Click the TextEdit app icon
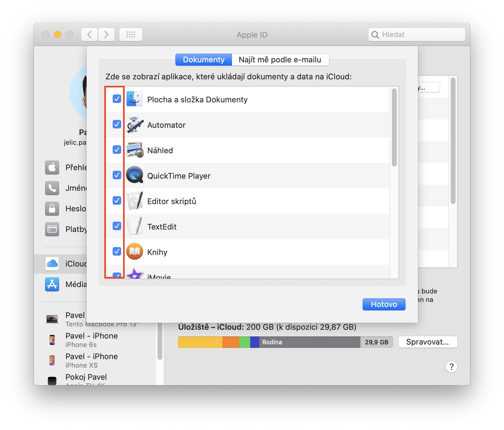 pyautogui.click(x=134, y=226)
